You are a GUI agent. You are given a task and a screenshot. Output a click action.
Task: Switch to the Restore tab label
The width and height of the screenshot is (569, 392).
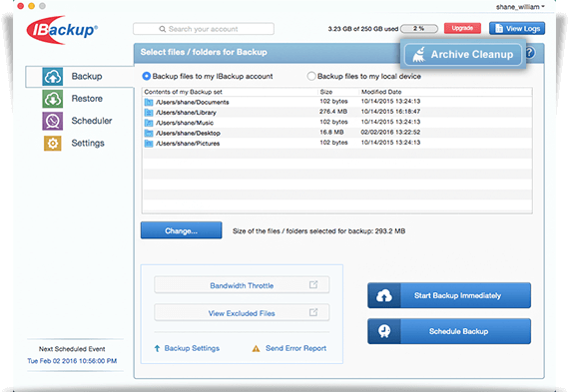tap(87, 99)
